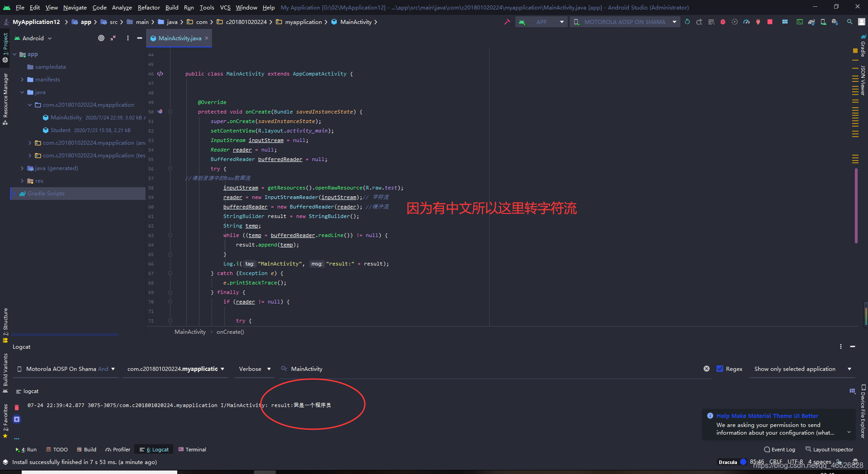Hide the Logcat panel using minus icon
This screenshot has height=474, width=868.
click(853, 346)
